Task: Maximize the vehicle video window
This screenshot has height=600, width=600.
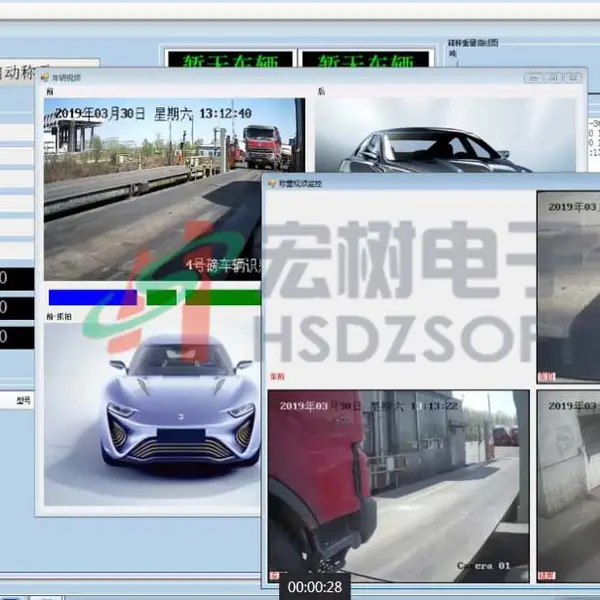Action: pos(553,78)
